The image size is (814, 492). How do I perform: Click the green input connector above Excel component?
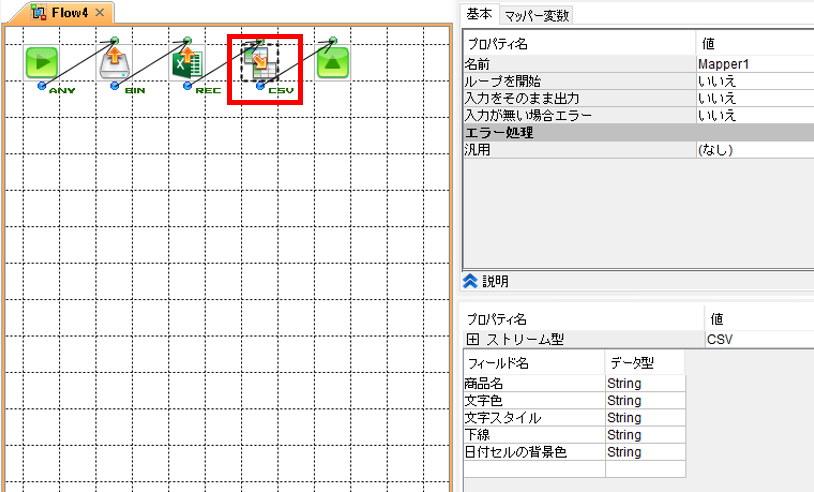tap(187, 40)
